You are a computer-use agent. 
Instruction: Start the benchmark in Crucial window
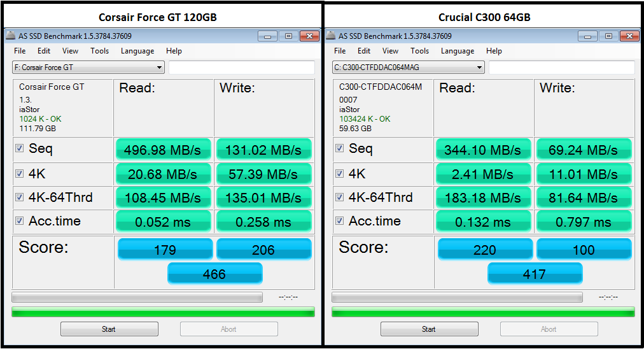pos(429,329)
